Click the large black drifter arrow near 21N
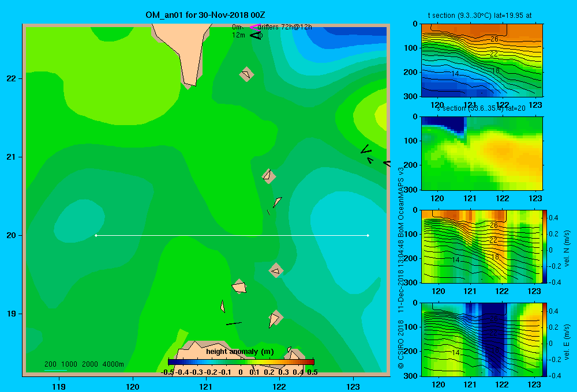The image size is (577, 392). pyautogui.click(x=366, y=149)
